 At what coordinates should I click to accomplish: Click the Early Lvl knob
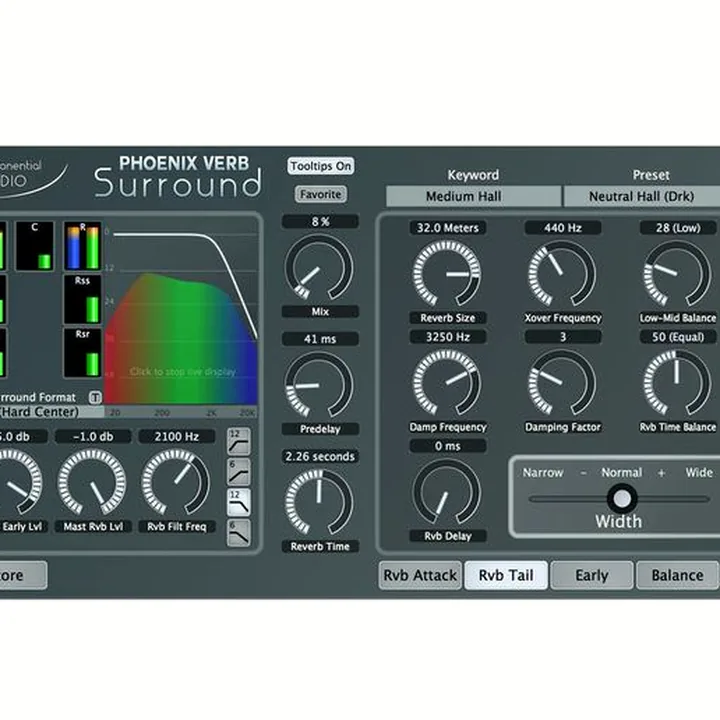coord(13,482)
